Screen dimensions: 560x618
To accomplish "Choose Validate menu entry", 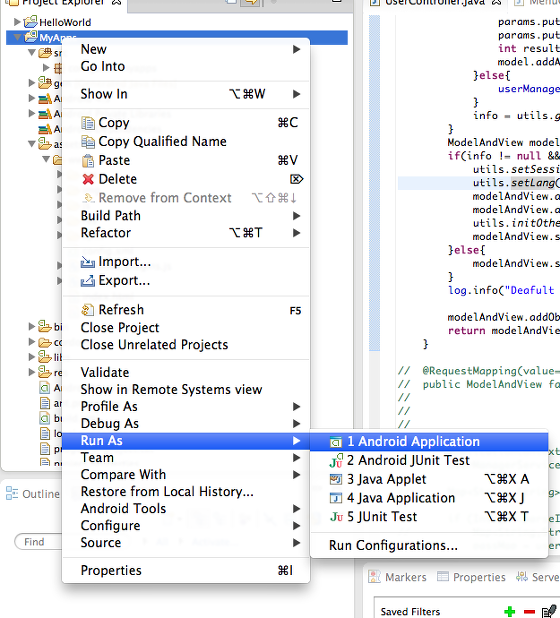I will click(x=186, y=373).
